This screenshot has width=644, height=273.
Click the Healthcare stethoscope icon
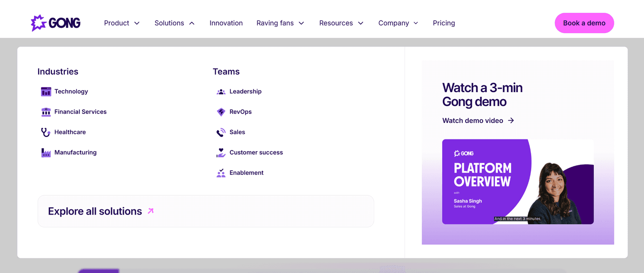coord(46,132)
